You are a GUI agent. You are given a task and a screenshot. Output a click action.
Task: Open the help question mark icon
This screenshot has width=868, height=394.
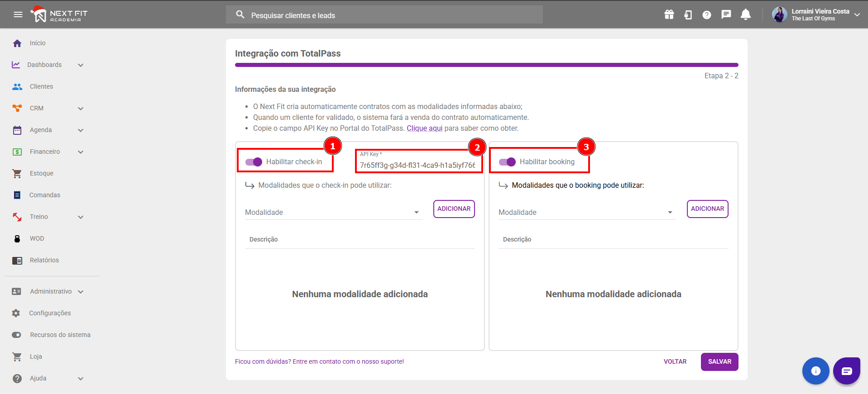(x=707, y=15)
